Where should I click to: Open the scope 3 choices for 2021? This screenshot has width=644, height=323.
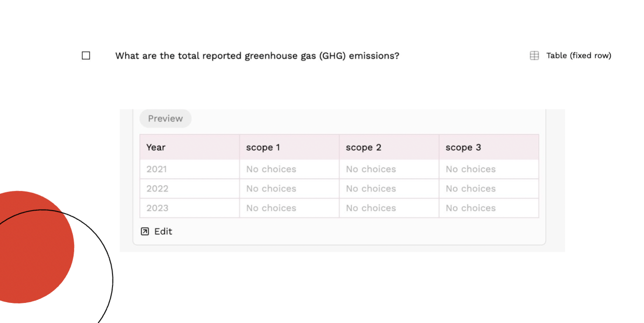click(471, 169)
